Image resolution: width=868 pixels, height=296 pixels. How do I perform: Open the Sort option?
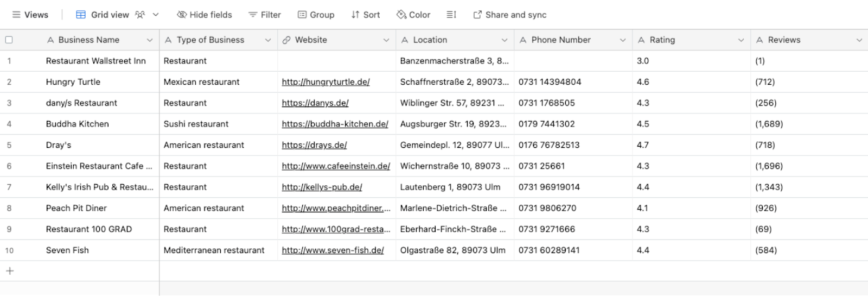click(365, 15)
